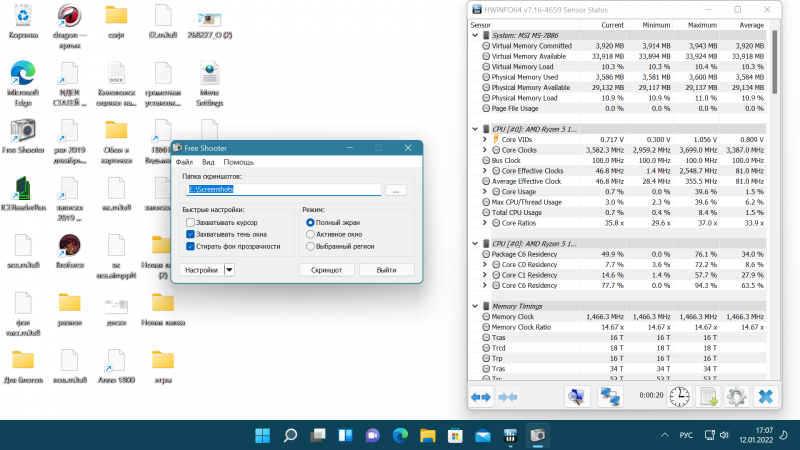This screenshot has width=800, height=450.
Task: Open HWiNFO sensor settings gear icon
Action: [x=736, y=397]
